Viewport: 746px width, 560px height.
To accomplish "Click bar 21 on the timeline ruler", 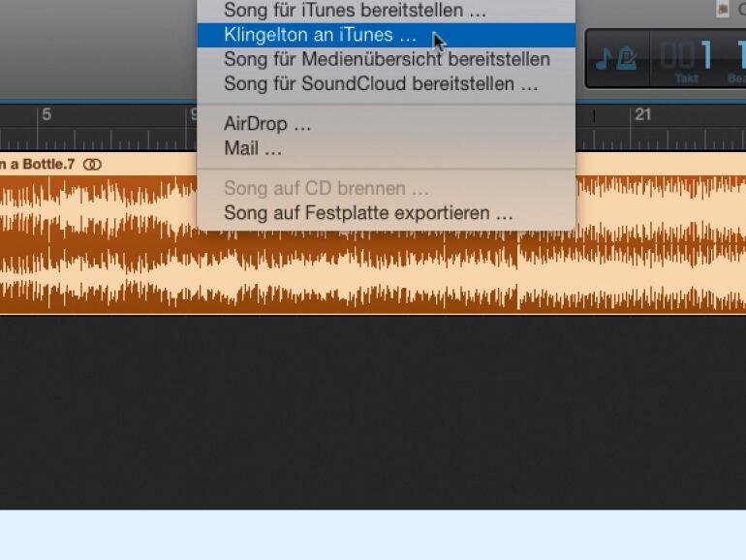I will point(642,114).
